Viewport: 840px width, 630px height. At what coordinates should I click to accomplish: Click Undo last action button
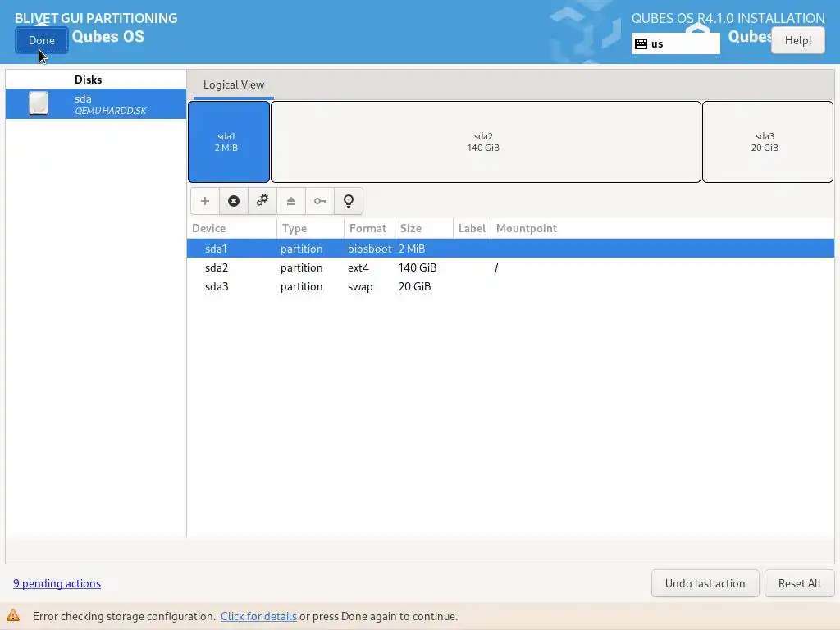705,583
